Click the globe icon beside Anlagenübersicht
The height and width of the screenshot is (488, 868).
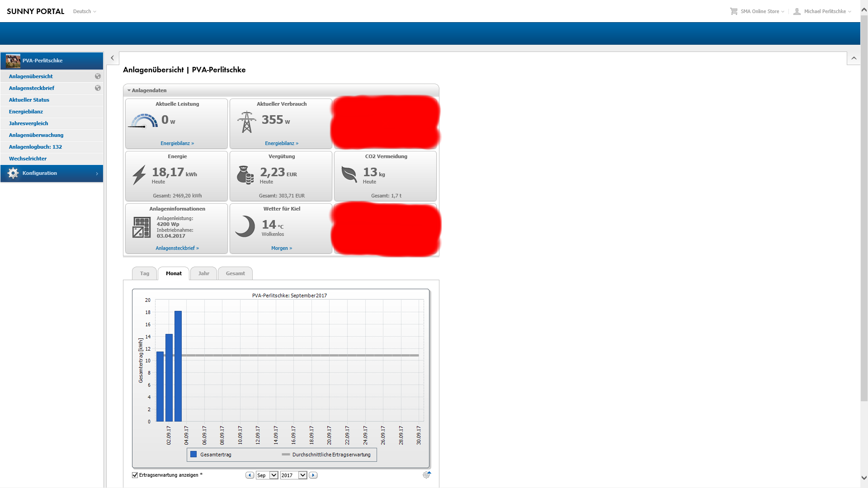click(x=98, y=76)
